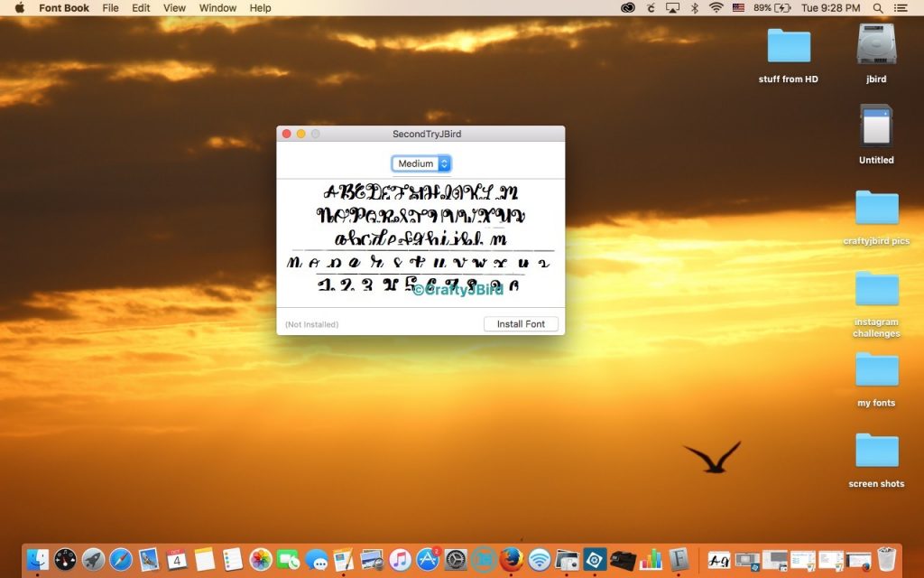Open the Font Book File menu
Image resolution: width=924 pixels, height=578 pixels.
point(110,8)
